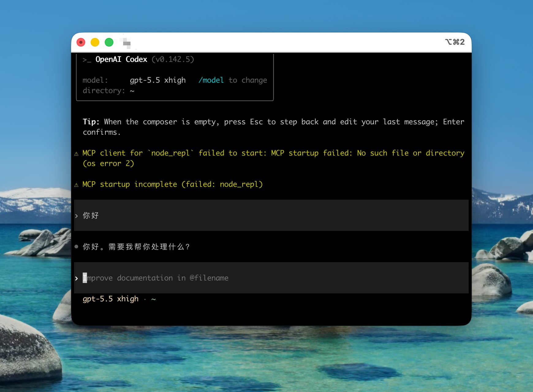Click the prompt chevron before the composer
The width and height of the screenshot is (533, 392).
(76, 278)
